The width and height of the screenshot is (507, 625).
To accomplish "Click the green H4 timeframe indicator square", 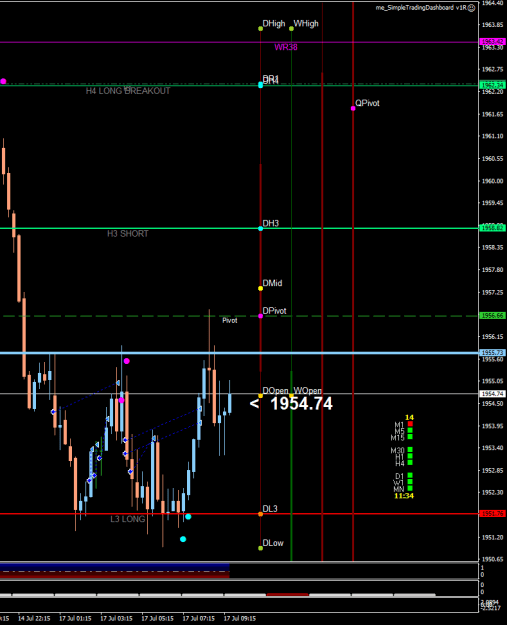I will click(x=410, y=463).
